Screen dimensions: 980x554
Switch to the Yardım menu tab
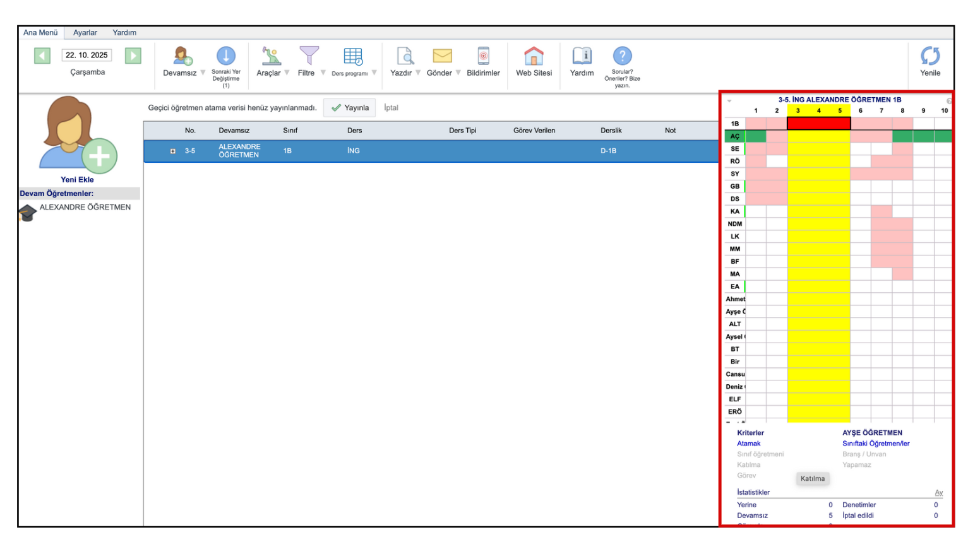click(x=124, y=33)
